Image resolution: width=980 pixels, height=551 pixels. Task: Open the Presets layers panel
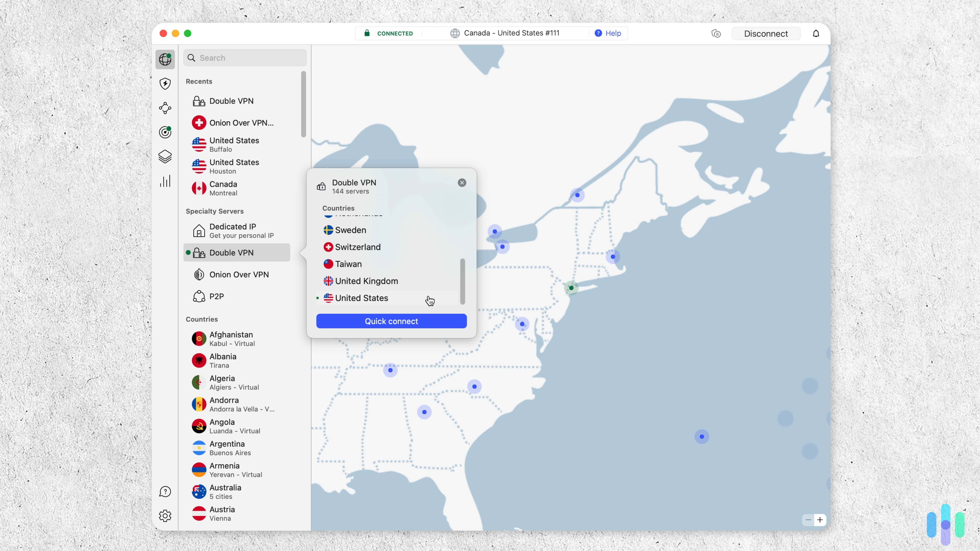pyautogui.click(x=165, y=157)
